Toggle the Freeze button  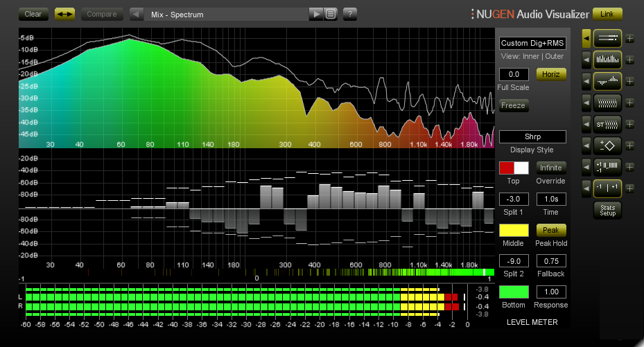514,105
